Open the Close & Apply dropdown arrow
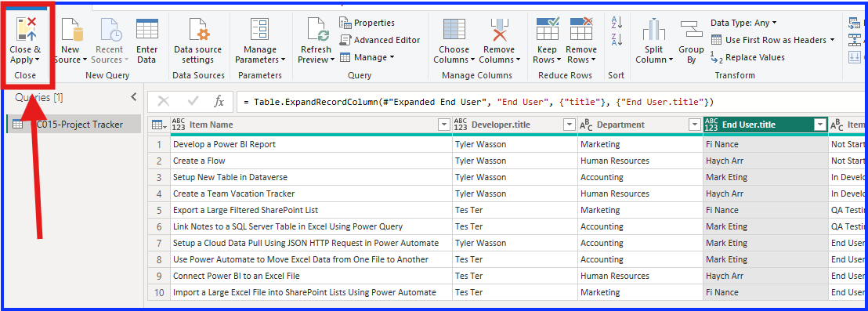The width and height of the screenshot is (868, 311). coord(37,60)
